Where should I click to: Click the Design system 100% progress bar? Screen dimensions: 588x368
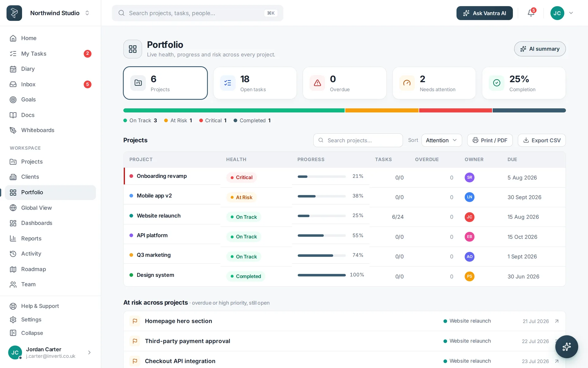click(322, 275)
